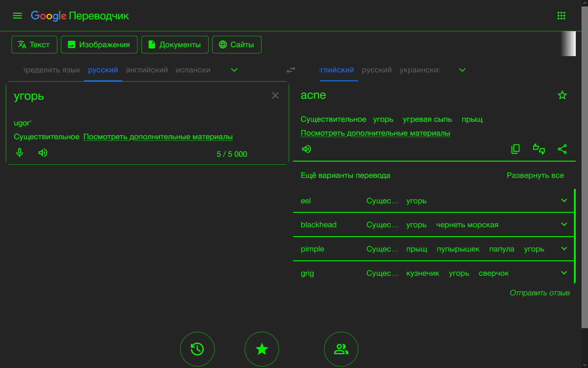588x368 pixels.
Task: Swap source and target languages
Action: 291,70
